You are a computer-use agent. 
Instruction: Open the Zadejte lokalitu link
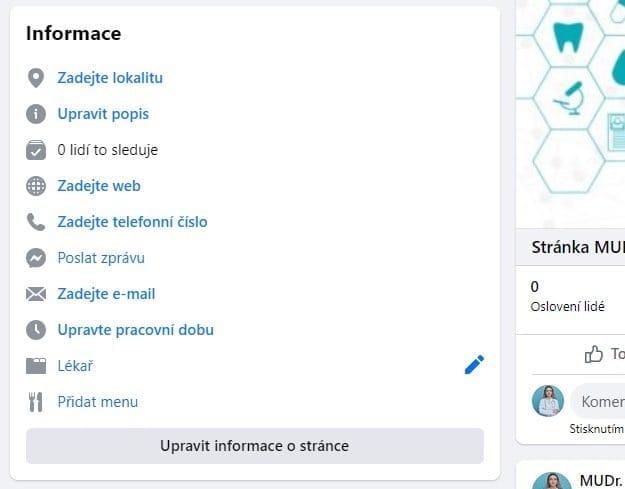[110, 78]
